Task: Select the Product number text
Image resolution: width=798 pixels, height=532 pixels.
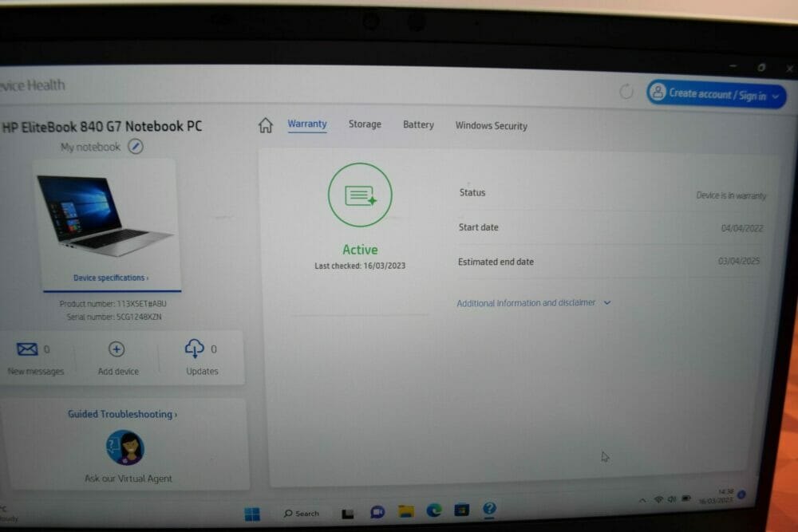Action: click(113, 304)
